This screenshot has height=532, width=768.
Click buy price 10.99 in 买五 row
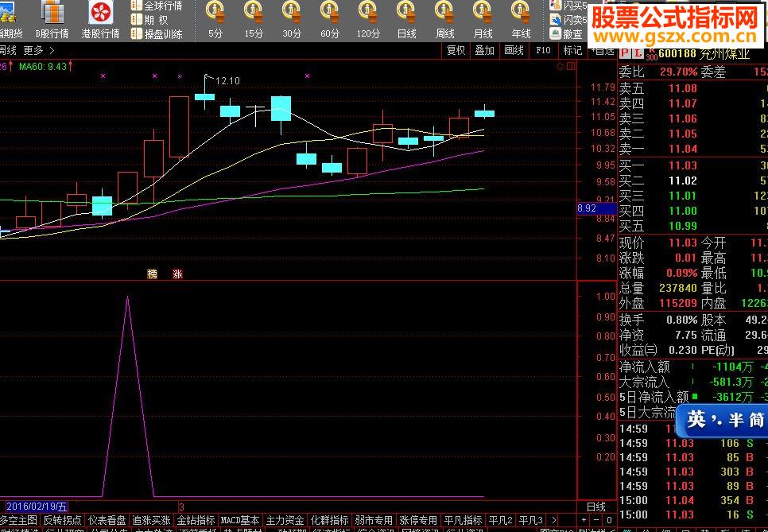click(683, 226)
